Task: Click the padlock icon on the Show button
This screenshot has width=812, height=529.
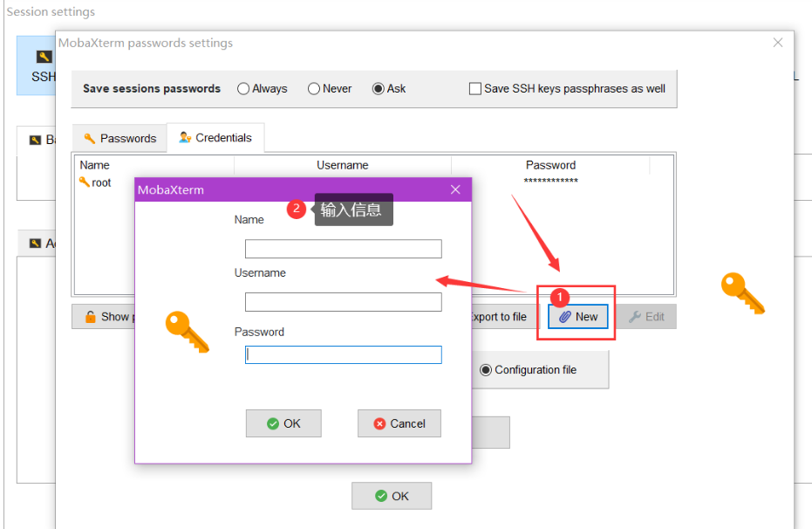Action: 91,317
